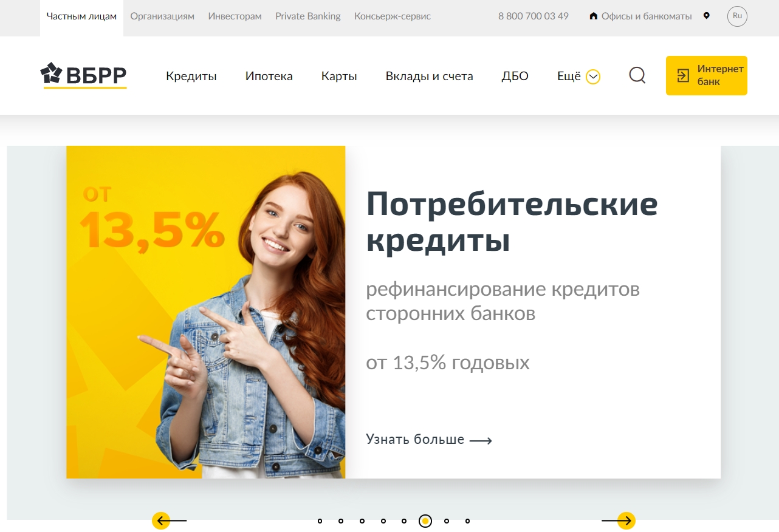Click the location pin icon
Image resolution: width=779 pixels, height=532 pixels.
point(706,16)
